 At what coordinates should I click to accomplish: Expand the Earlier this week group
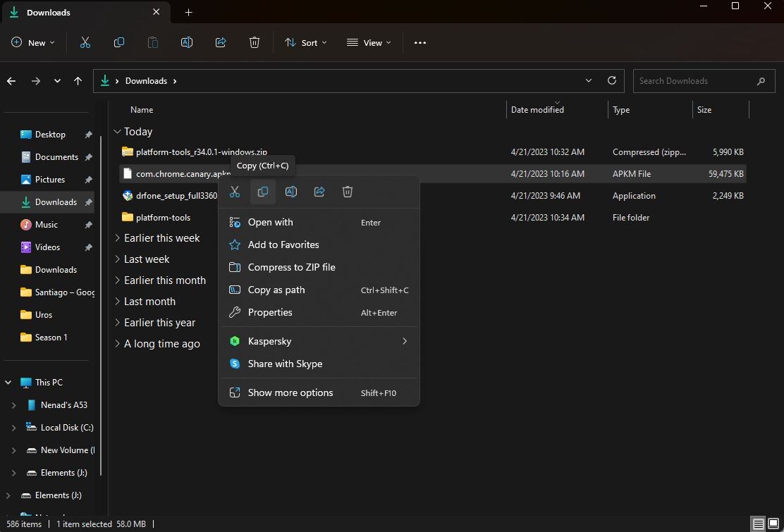point(117,238)
